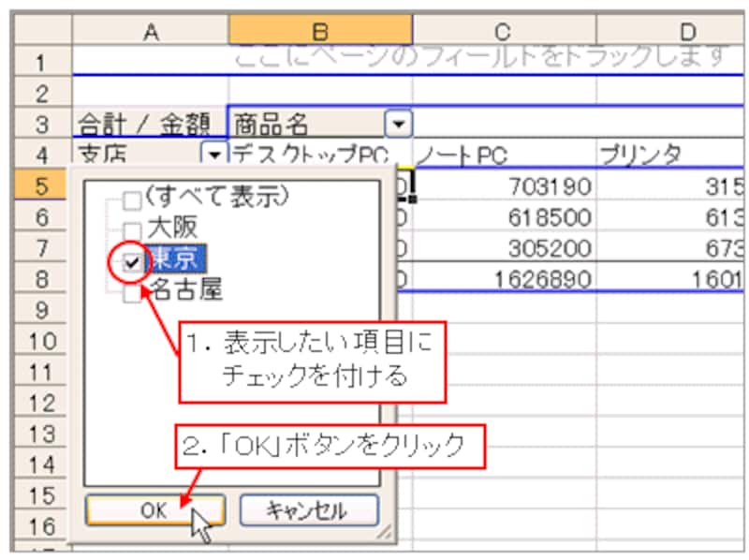
Task: Select column B header
Action: click(x=320, y=32)
